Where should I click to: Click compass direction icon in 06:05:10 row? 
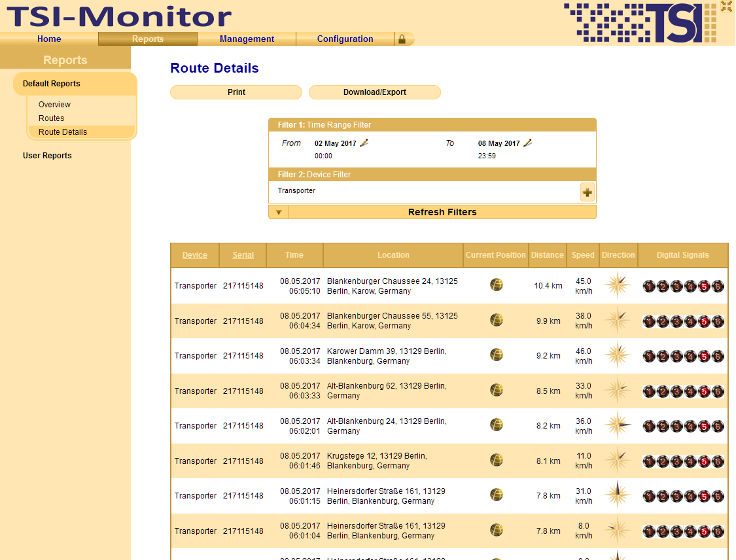(x=618, y=285)
